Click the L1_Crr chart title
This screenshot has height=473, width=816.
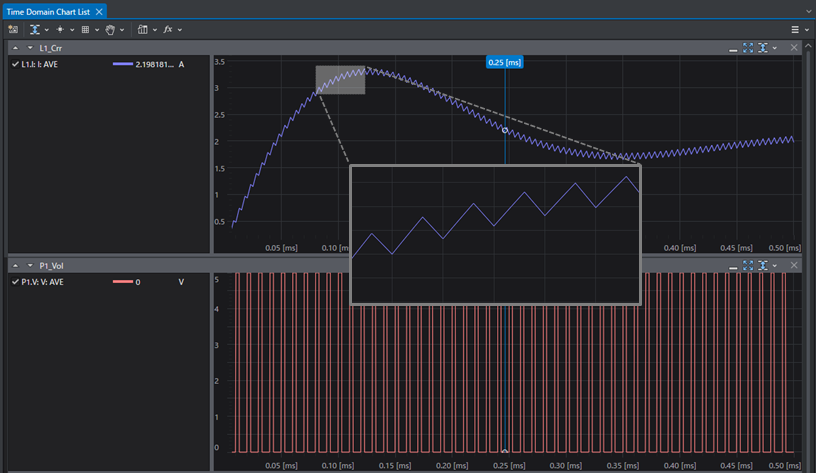coord(50,48)
